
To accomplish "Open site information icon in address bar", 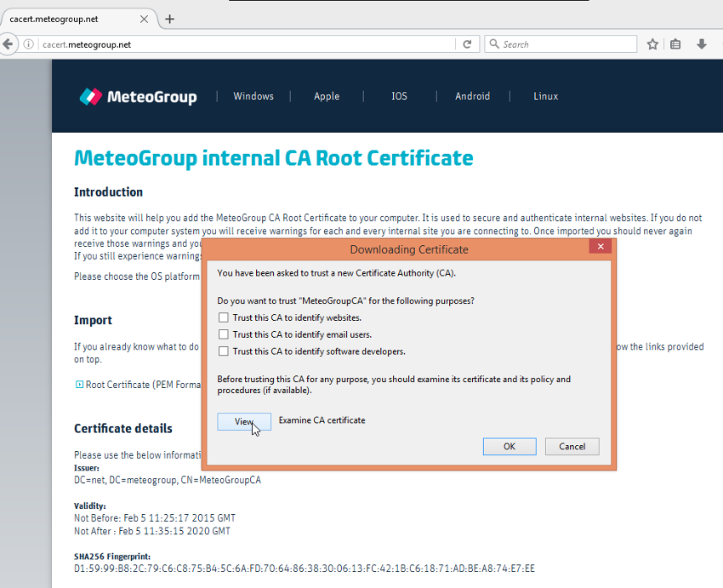I will (x=28, y=44).
